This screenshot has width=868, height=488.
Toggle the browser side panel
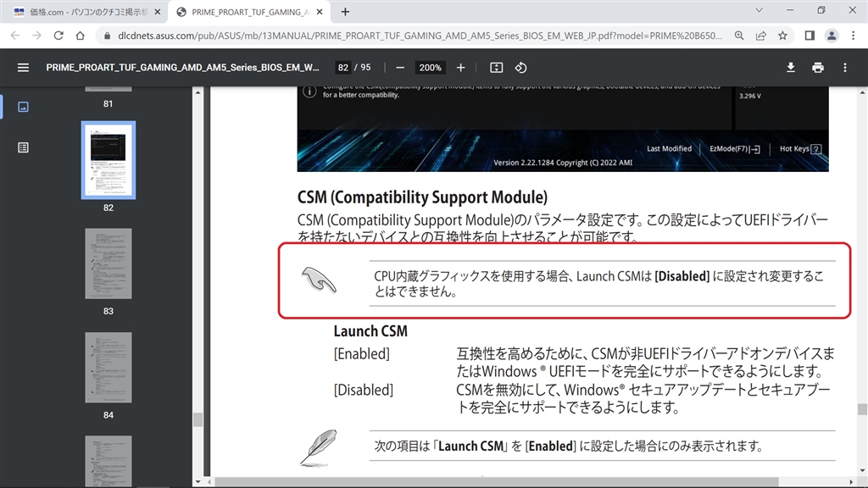(x=810, y=36)
